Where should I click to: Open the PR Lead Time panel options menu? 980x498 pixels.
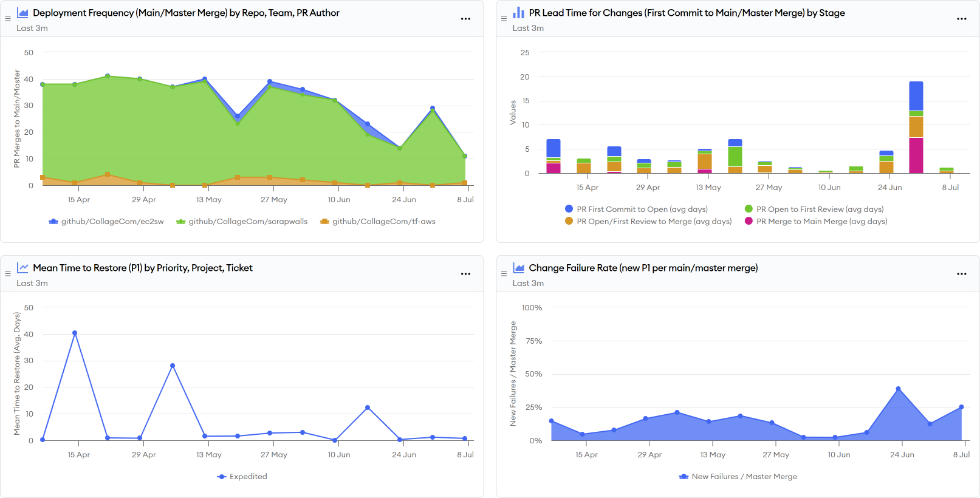[x=961, y=19]
